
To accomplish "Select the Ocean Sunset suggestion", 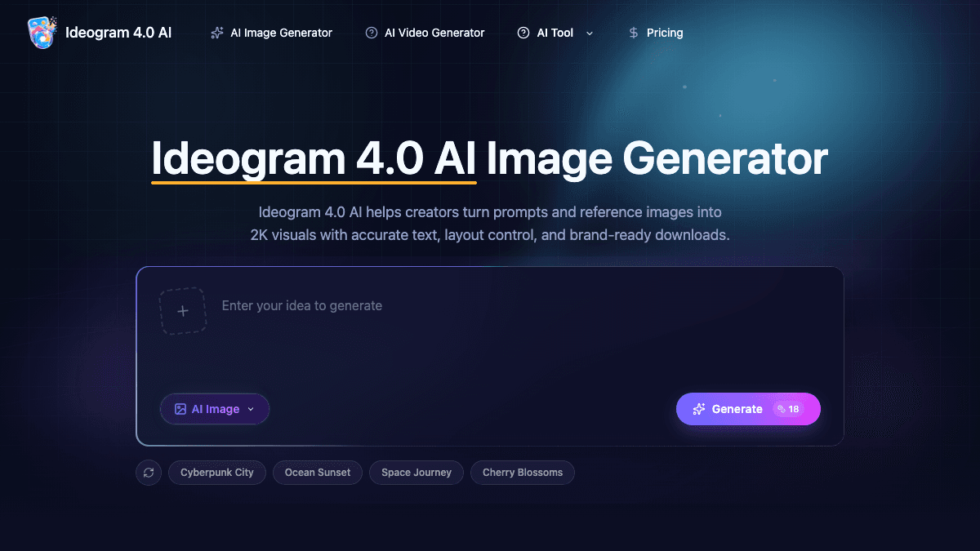I will [x=318, y=473].
